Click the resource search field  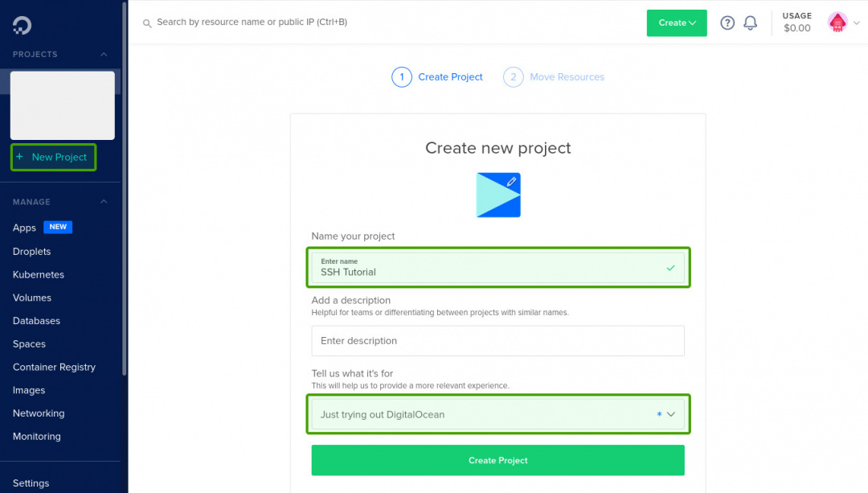click(252, 23)
